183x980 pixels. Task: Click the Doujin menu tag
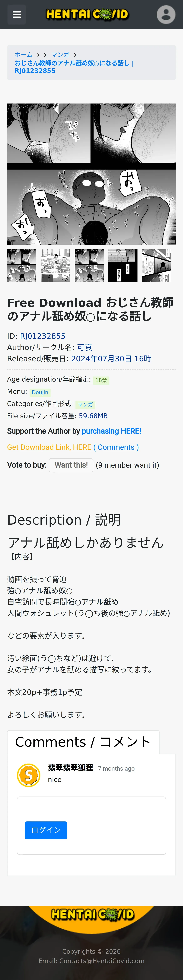click(40, 392)
